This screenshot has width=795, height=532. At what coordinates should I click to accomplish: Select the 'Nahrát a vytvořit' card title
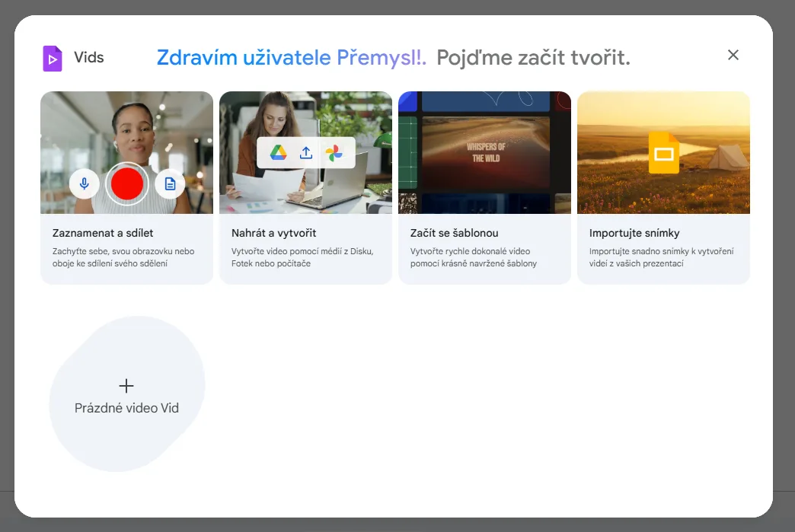pyautogui.click(x=273, y=233)
